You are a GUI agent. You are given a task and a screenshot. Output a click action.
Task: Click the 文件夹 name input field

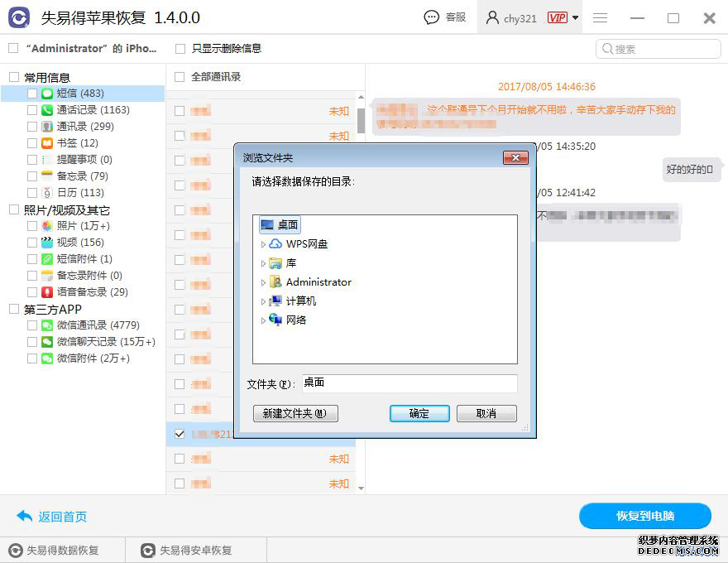(409, 383)
